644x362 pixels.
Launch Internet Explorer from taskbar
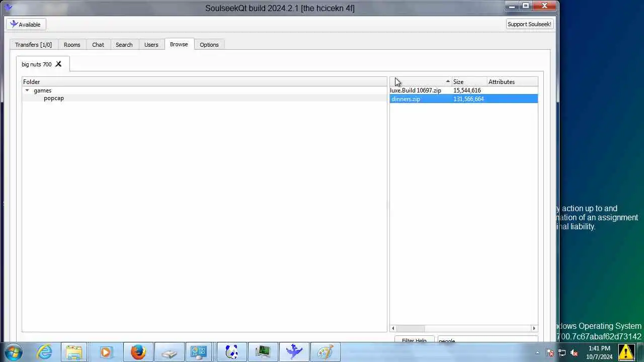point(44,352)
